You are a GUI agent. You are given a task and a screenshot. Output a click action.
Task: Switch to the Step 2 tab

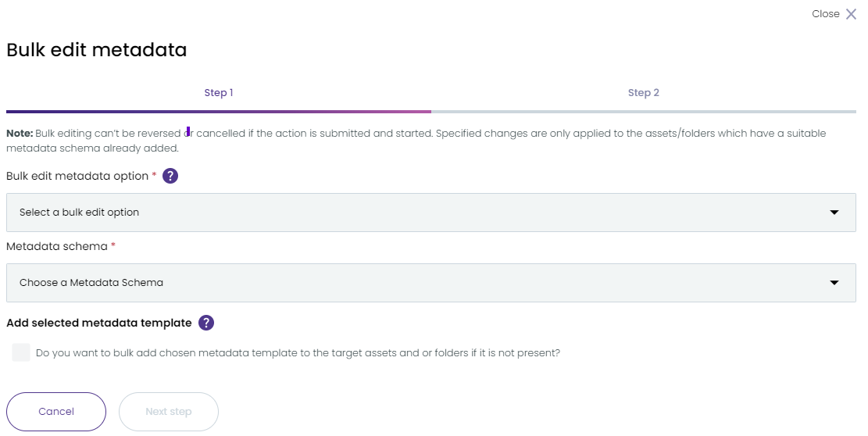(x=643, y=93)
